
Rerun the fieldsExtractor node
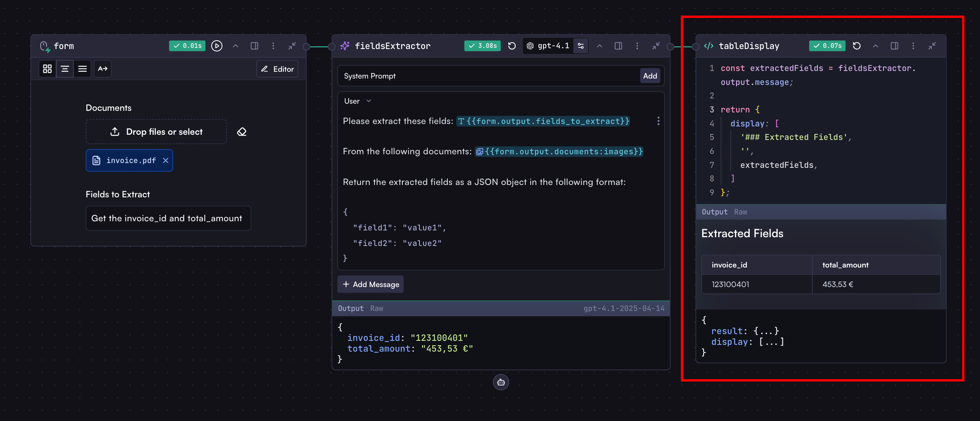(x=512, y=46)
